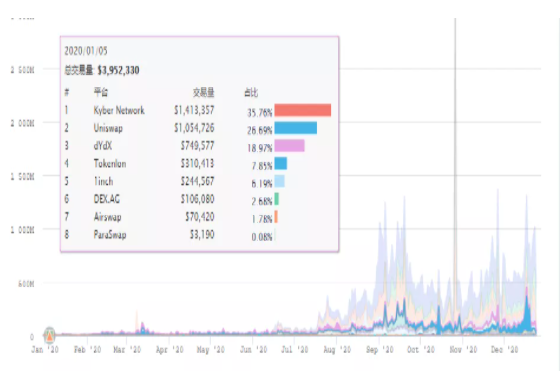Select the $1,413,357 volume value

(x=194, y=110)
